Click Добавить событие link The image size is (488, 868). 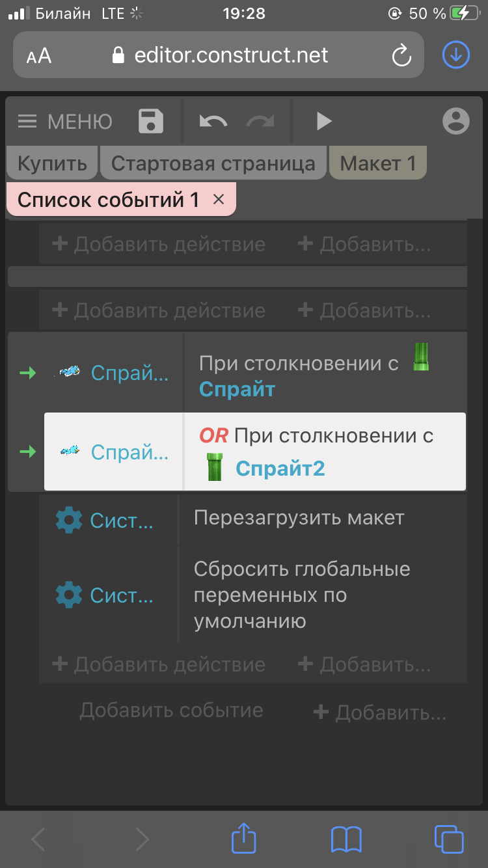(x=171, y=710)
